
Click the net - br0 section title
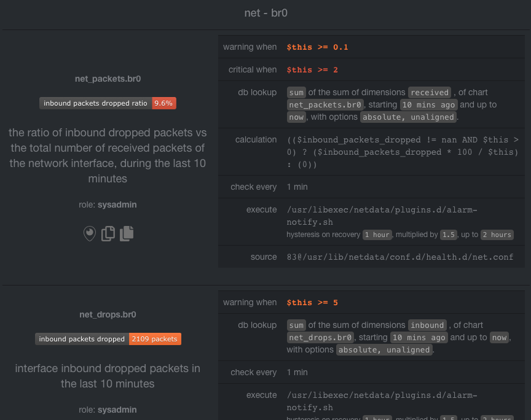(266, 13)
